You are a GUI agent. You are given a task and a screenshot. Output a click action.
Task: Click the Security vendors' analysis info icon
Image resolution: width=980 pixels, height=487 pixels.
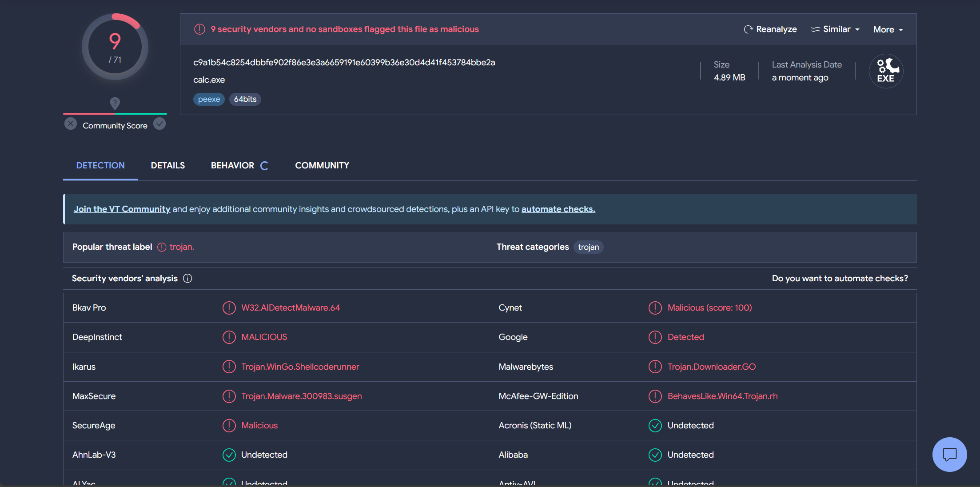187,278
